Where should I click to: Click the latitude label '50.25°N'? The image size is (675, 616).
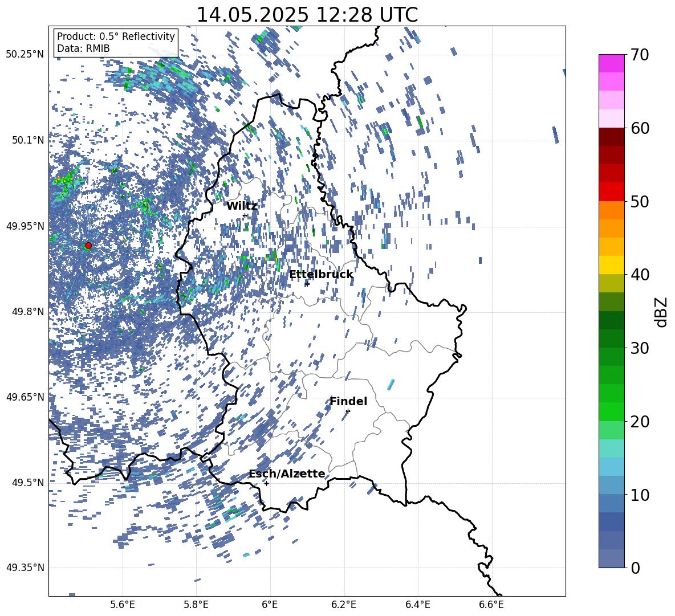[25, 55]
